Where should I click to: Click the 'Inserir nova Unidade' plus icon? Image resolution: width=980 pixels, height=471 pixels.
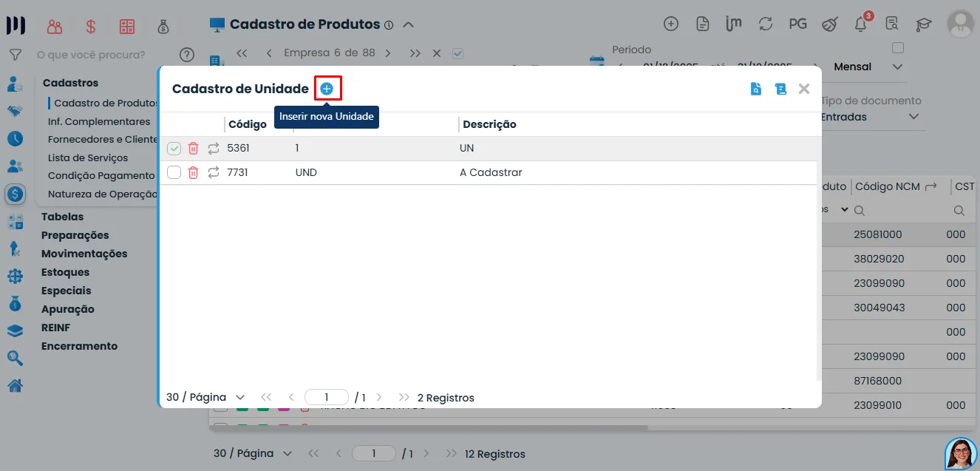pyautogui.click(x=327, y=88)
